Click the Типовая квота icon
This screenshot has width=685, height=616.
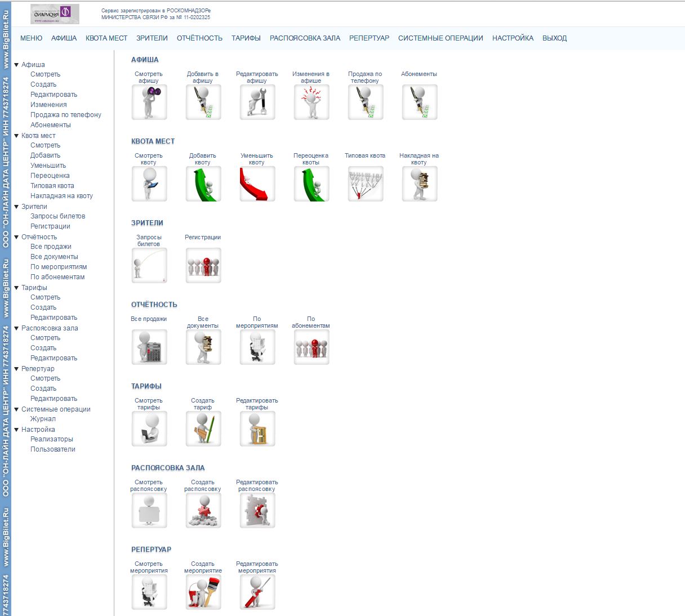366,184
